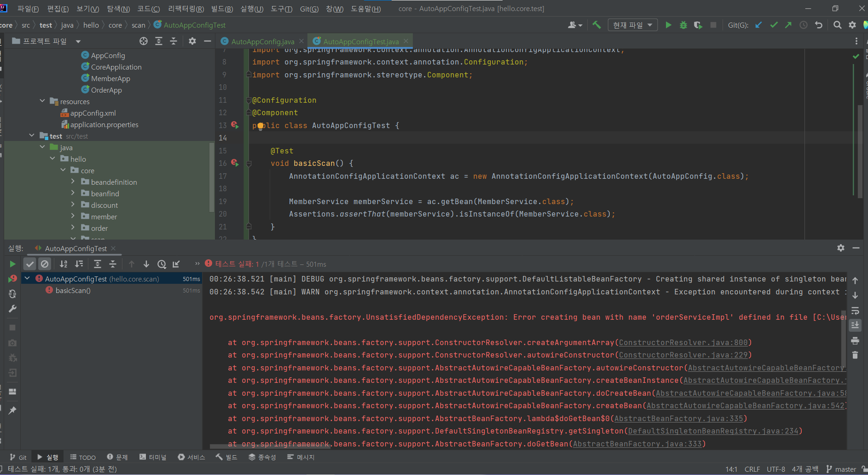Click the Debug bug icon in toolbar
The height and width of the screenshot is (475, 868).
pos(683,25)
